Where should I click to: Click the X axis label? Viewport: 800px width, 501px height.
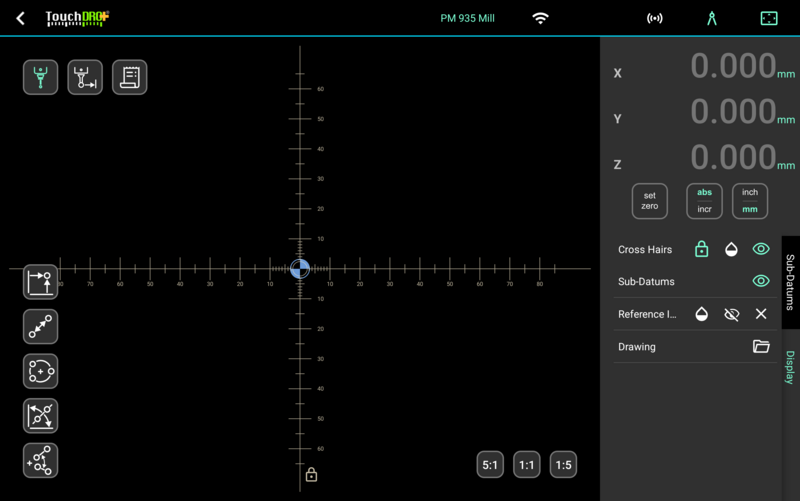617,73
